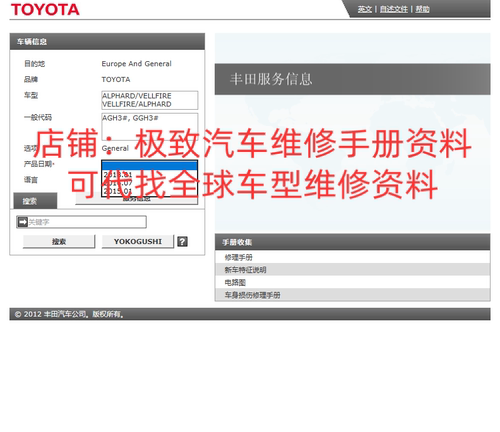This screenshot has height=432, width=500.
Task: Open 车身损伤修理手册 in the manual collection
Action: pyautogui.click(x=352, y=295)
